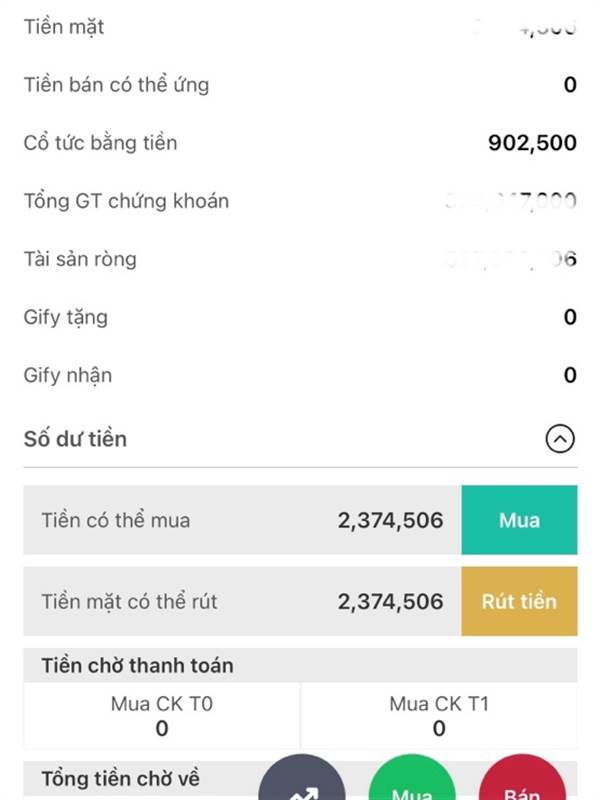This screenshot has width=600, height=800.
Task: Select the Gify nhận row
Action: (x=301, y=376)
